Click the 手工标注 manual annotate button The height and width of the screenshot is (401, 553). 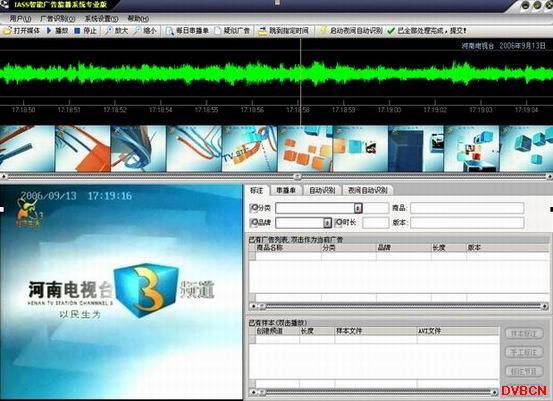click(x=524, y=352)
